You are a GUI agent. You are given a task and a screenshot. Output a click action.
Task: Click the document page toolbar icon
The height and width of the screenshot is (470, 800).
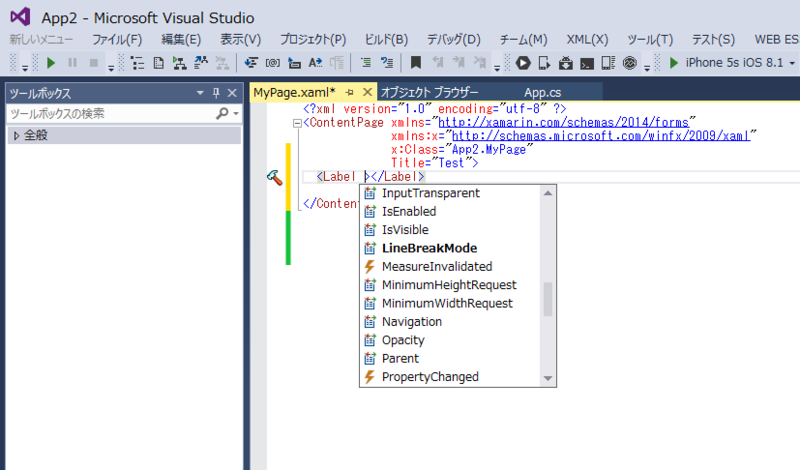[159, 63]
